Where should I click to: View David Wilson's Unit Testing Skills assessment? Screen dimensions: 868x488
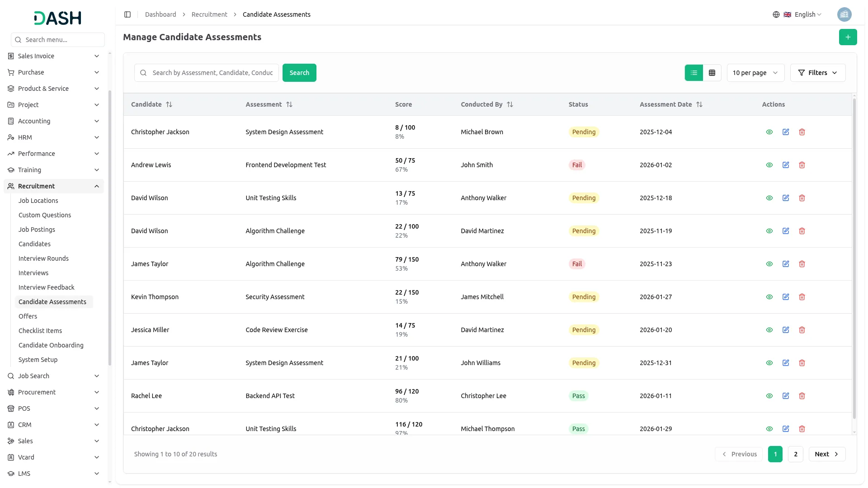click(769, 198)
